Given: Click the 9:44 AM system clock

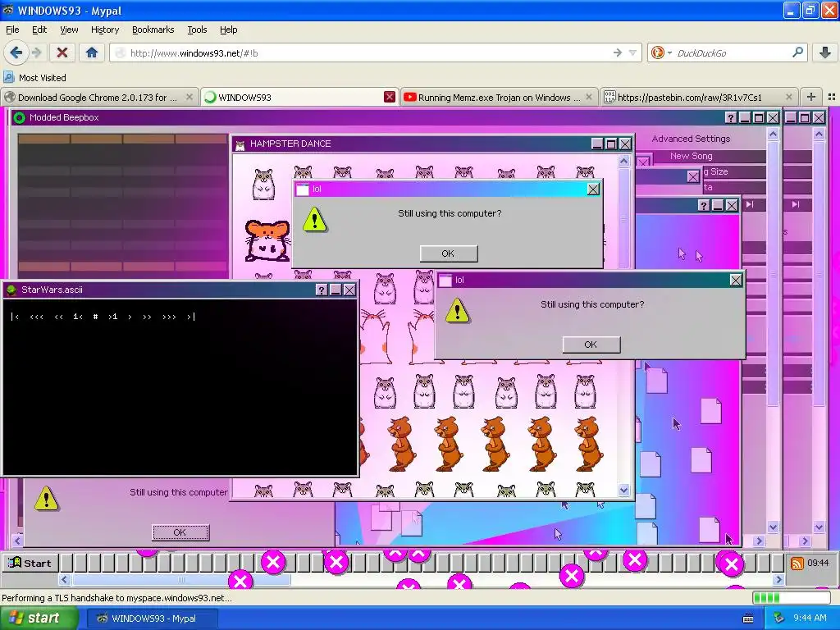Looking at the screenshot, I should 810,619.
